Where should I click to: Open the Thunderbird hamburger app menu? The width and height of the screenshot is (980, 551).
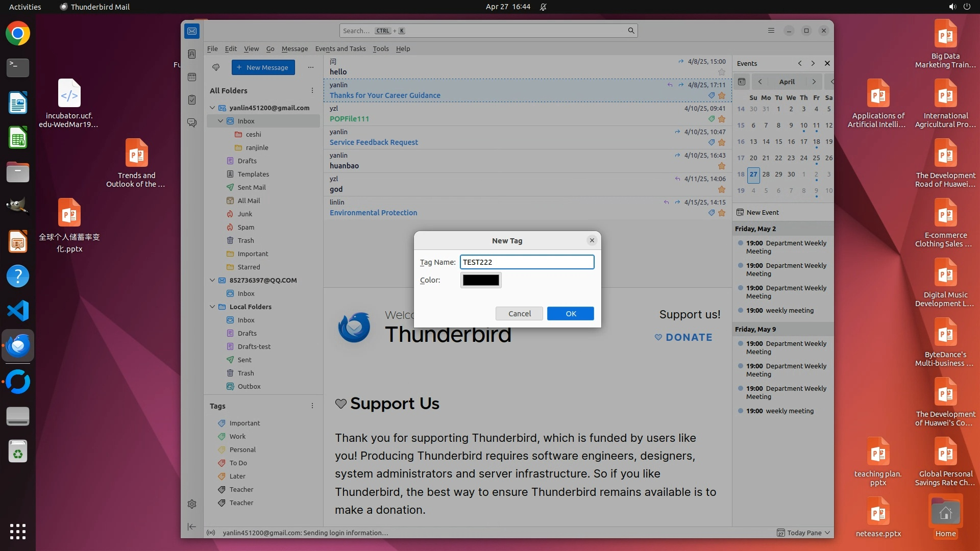pyautogui.click(x=771, y=31)
